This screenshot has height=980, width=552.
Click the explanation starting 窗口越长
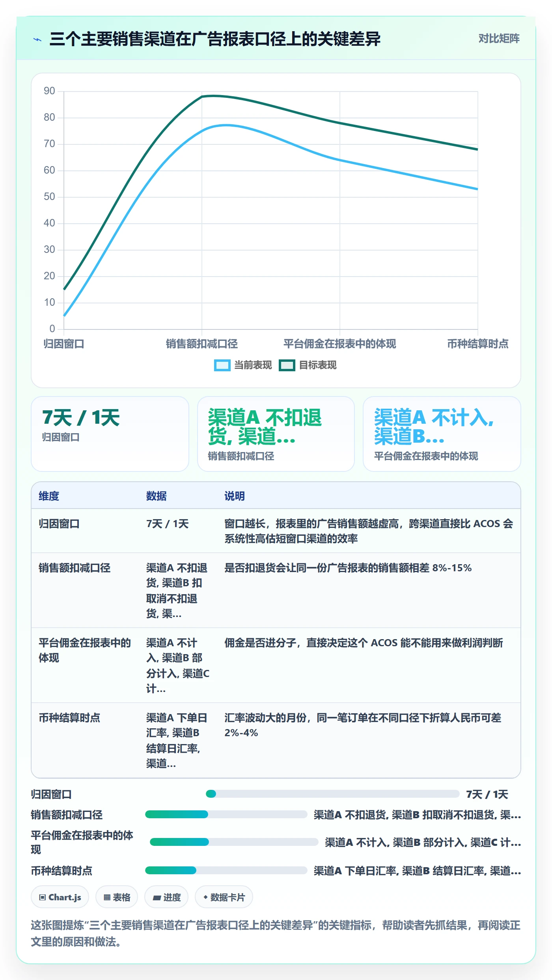click(369, 531)
